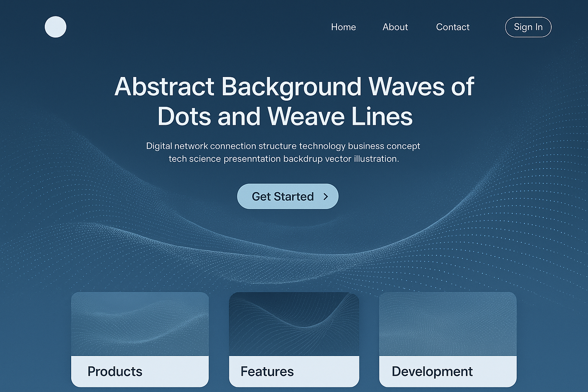588x392 pixels.
Task: Click the "Dots and Weave Lines" heading line
Action: (285, 116)
